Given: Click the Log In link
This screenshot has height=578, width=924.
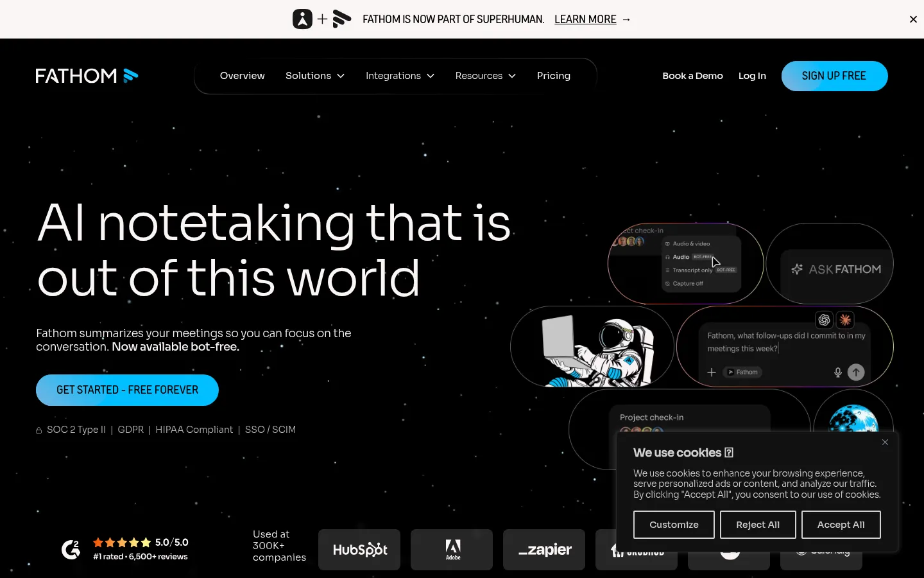Looking at the screenshot, I should pos(752,76).
